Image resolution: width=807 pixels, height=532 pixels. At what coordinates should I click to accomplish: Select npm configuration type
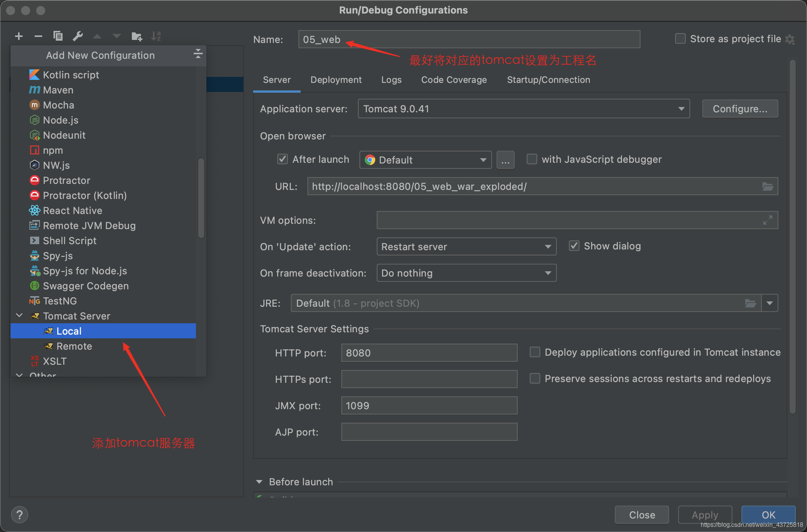[103, 150]
